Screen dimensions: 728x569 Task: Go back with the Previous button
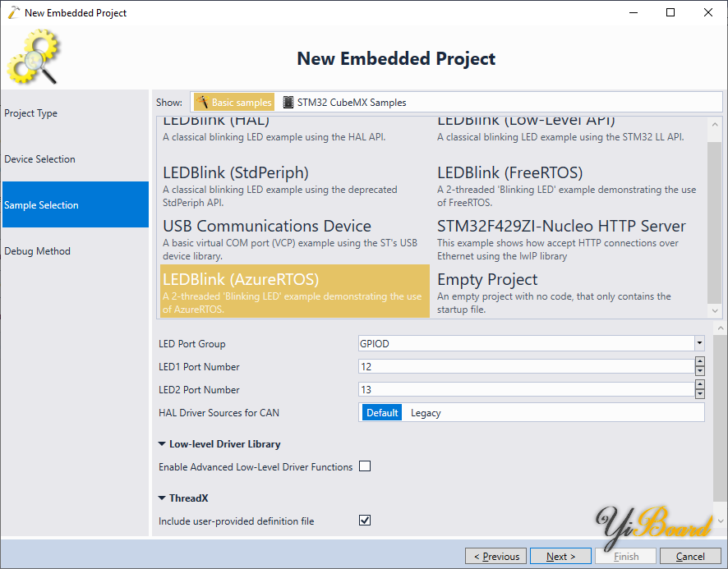coord(495,556)
